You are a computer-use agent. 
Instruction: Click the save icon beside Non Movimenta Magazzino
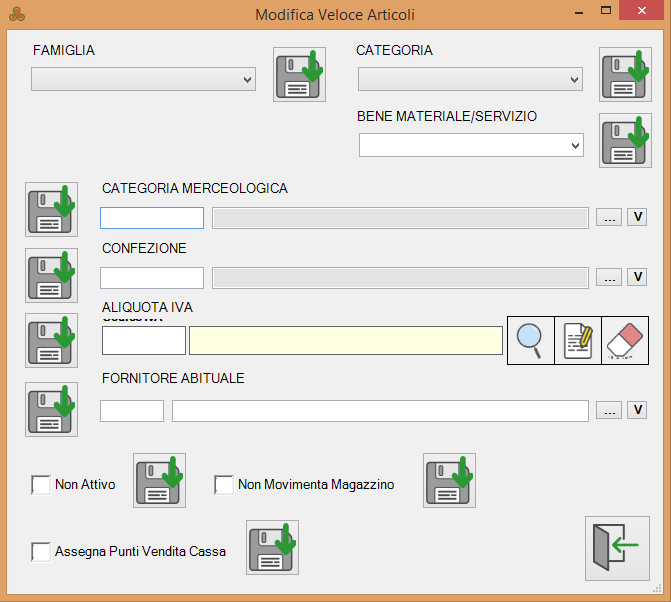click(449, 480)
